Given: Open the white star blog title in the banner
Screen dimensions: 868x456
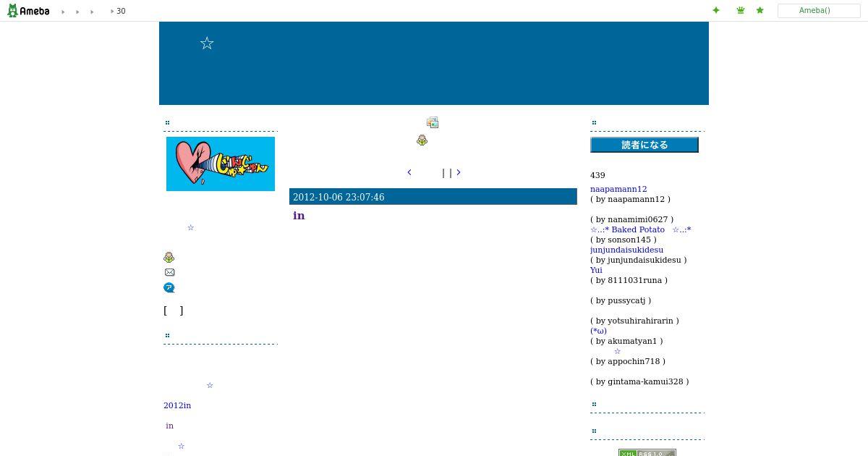Looking at the screenshot, I should [207, 43].
